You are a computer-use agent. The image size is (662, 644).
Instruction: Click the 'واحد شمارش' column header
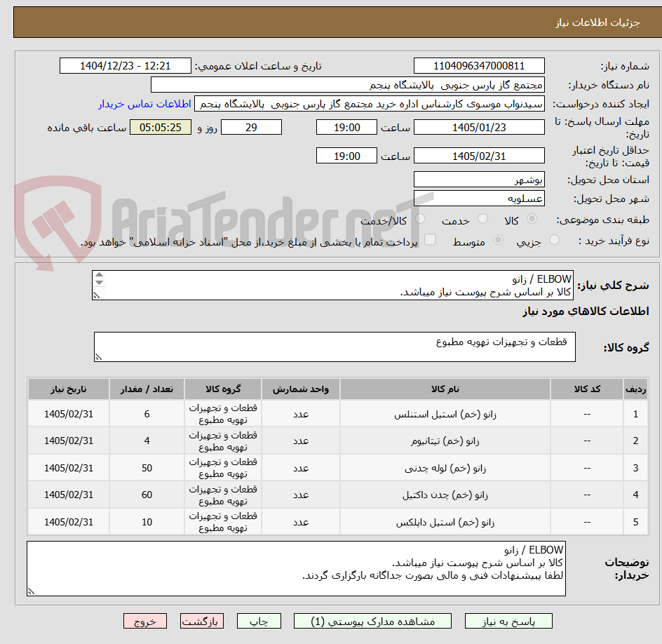point(301,389)
